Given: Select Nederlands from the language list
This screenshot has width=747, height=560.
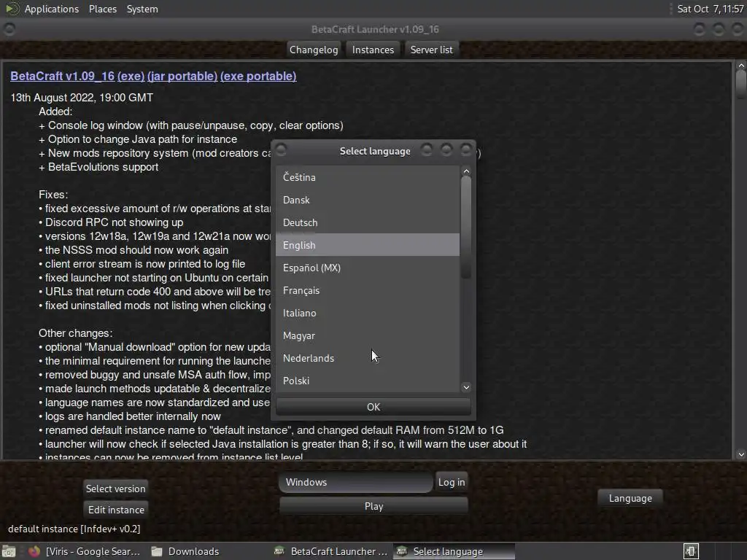Looking at the screenshot, I should [368, 358].
